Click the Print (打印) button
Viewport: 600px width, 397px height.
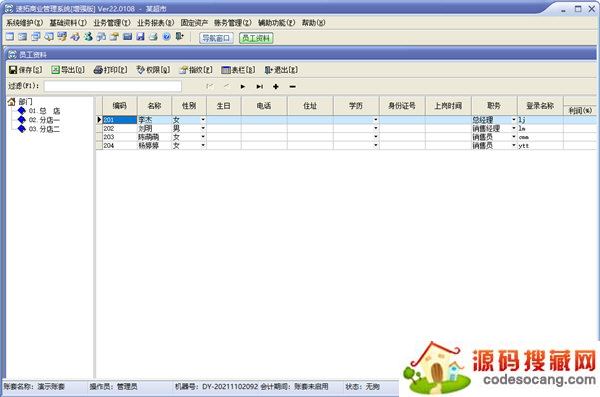(111, 70)
